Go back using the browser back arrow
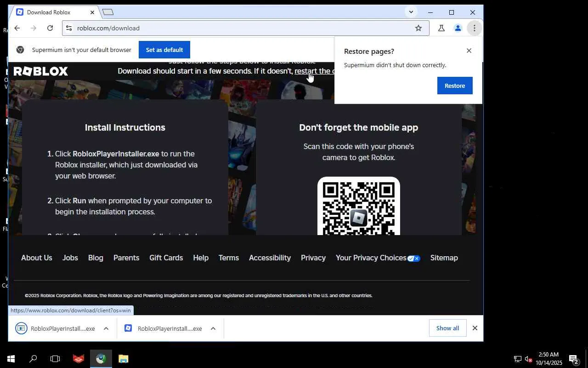Viewport: 588px width, 368px height. (17, 28)
